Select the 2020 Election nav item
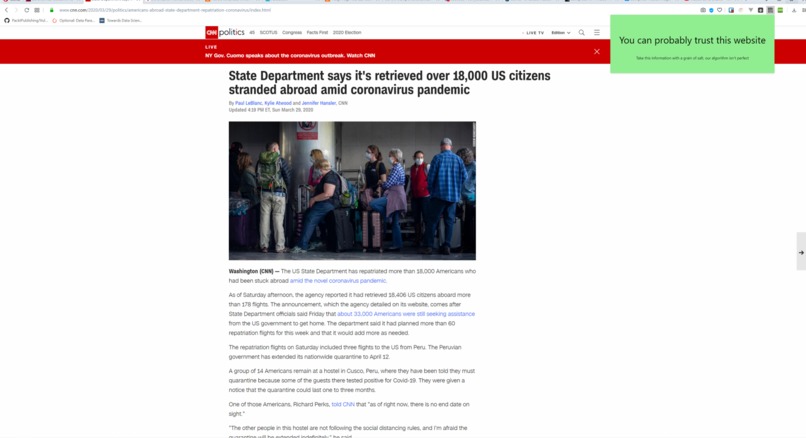806x438 pixels. tap(347, 32)
